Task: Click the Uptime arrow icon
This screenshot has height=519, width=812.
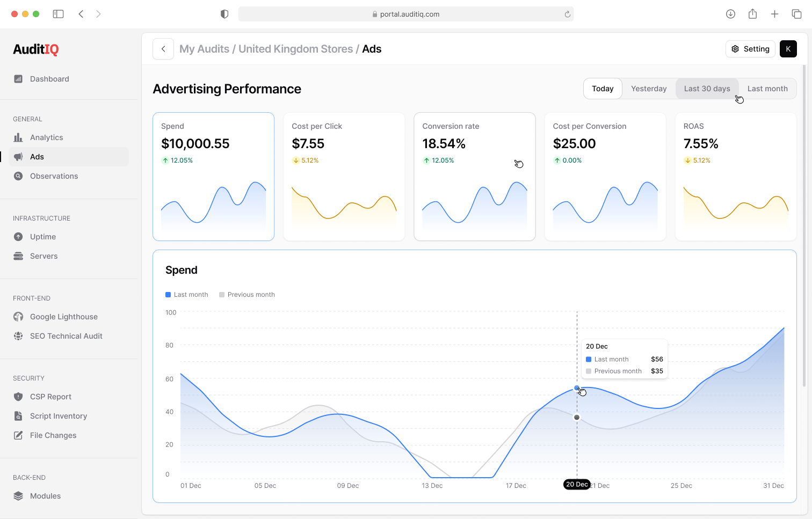Action: [x=18, y=237]
